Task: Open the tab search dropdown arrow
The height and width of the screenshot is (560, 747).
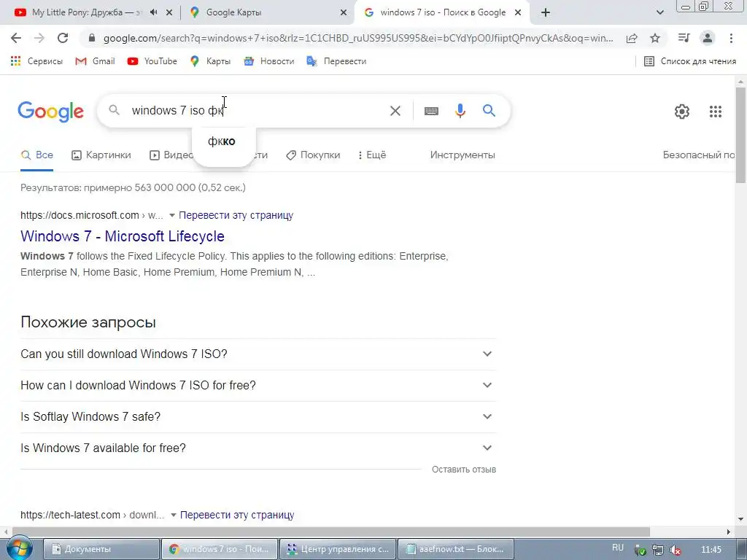Action: point(659,12)
